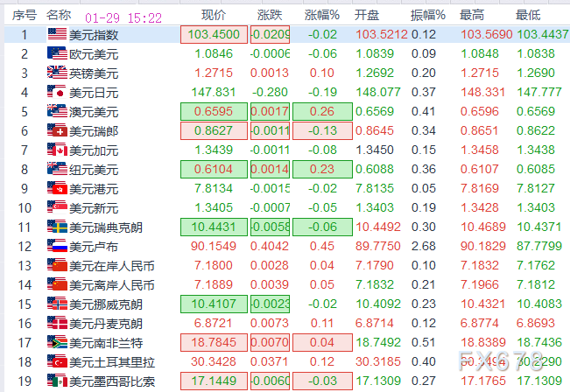Image resolution: width=570 pixels, height=392 pixels.
Task: Click the flag icon beside 纽元美元
Action: coord(58,169)
